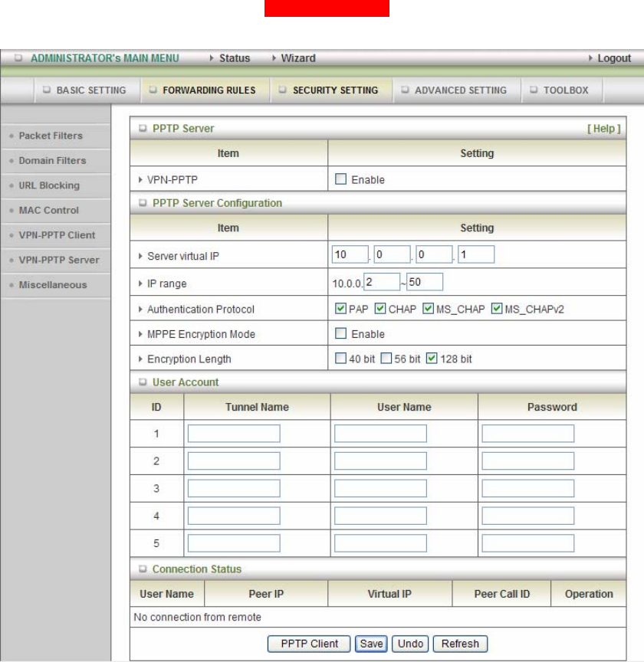This screenshot has width=644, height=662.
Task: Toggle the MS_CHAP checkbox
Action: 428,309
